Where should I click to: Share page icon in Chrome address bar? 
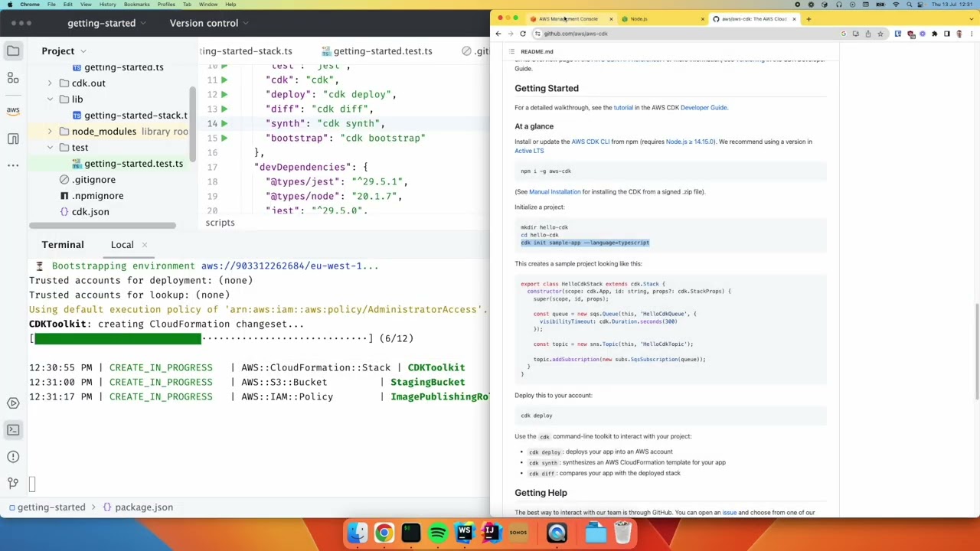(x=867, y=34)
